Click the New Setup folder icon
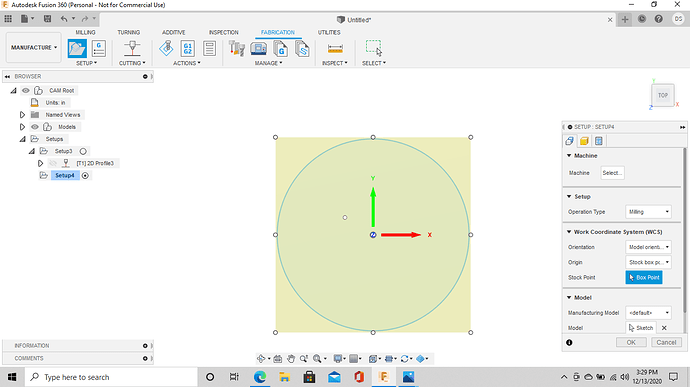 [77, 48]
